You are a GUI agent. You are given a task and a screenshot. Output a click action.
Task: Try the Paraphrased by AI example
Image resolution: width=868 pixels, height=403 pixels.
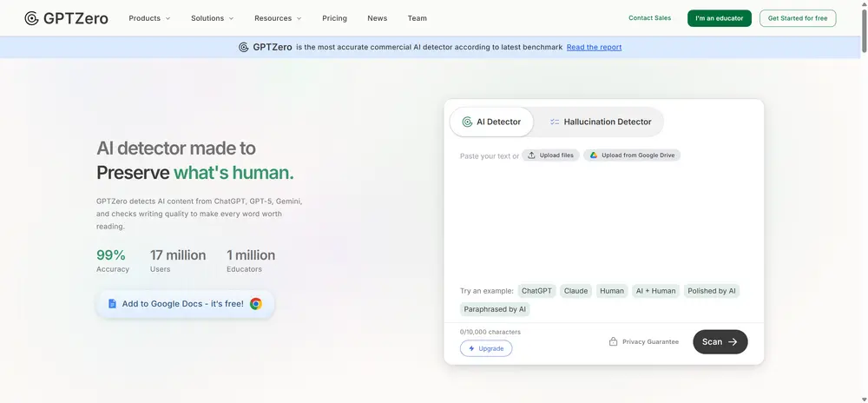coord(495,309)
